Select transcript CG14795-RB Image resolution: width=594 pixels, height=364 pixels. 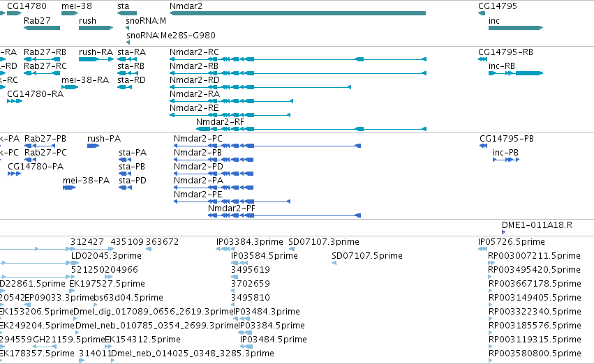click(x=505, y=52)
